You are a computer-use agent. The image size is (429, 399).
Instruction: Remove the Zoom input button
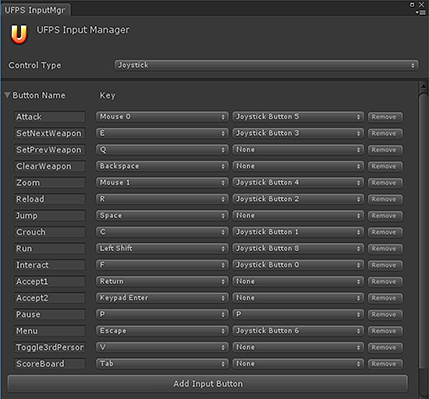[385, 183]
